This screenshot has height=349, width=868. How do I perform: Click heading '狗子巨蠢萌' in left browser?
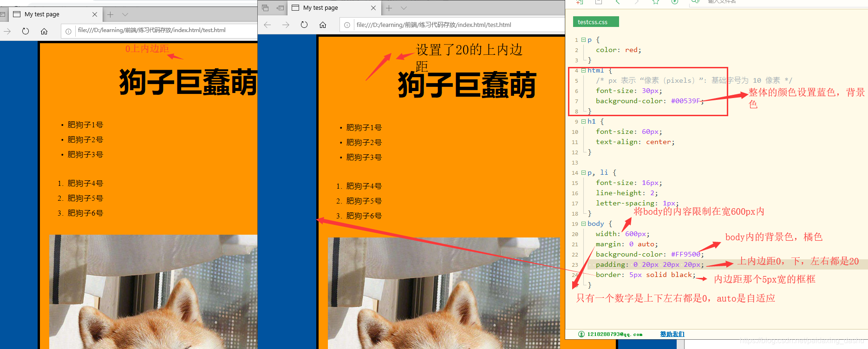(x=188, y=82)
